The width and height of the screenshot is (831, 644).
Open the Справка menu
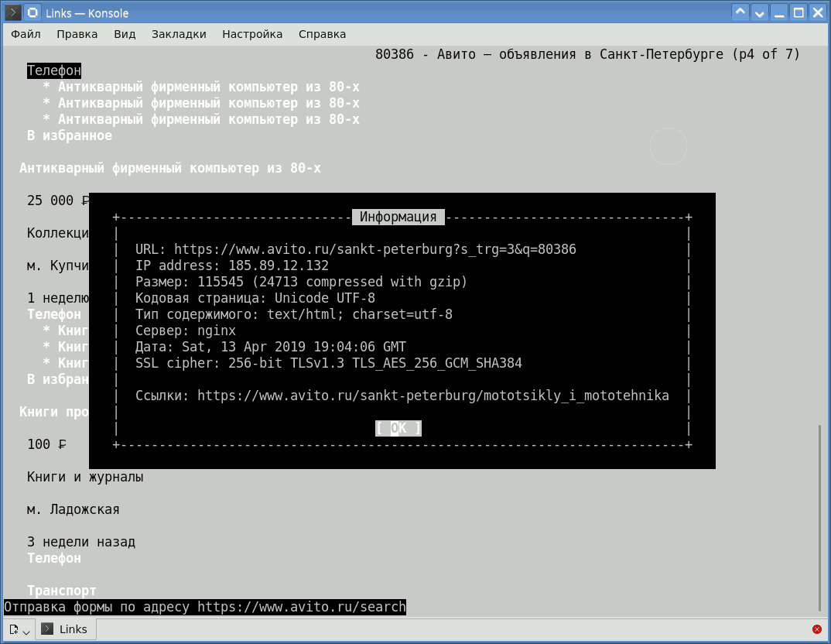tap(322, 34)
